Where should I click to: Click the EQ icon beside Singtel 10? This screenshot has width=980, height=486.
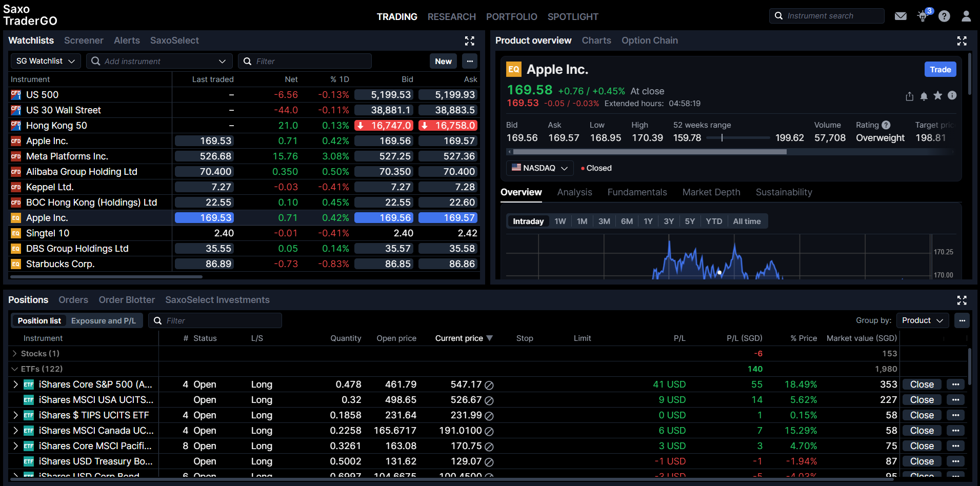(16, 233)
